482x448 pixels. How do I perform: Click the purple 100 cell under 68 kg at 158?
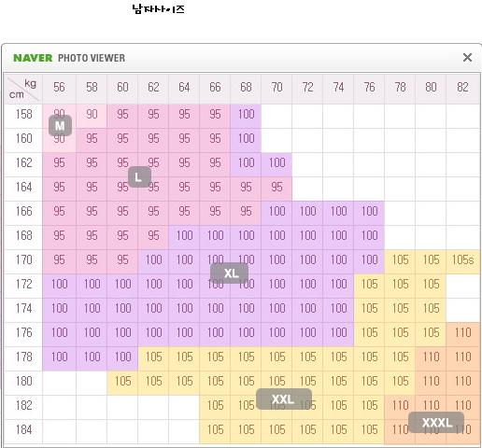click(246, 114)
